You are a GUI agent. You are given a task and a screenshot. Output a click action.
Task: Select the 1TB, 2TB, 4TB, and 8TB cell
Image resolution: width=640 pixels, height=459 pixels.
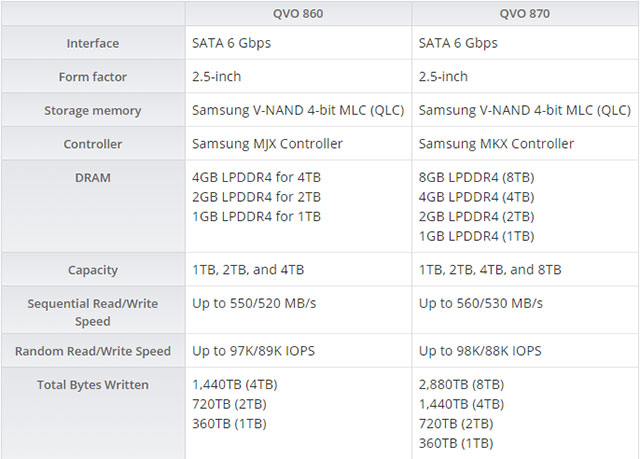pos(490,270)
